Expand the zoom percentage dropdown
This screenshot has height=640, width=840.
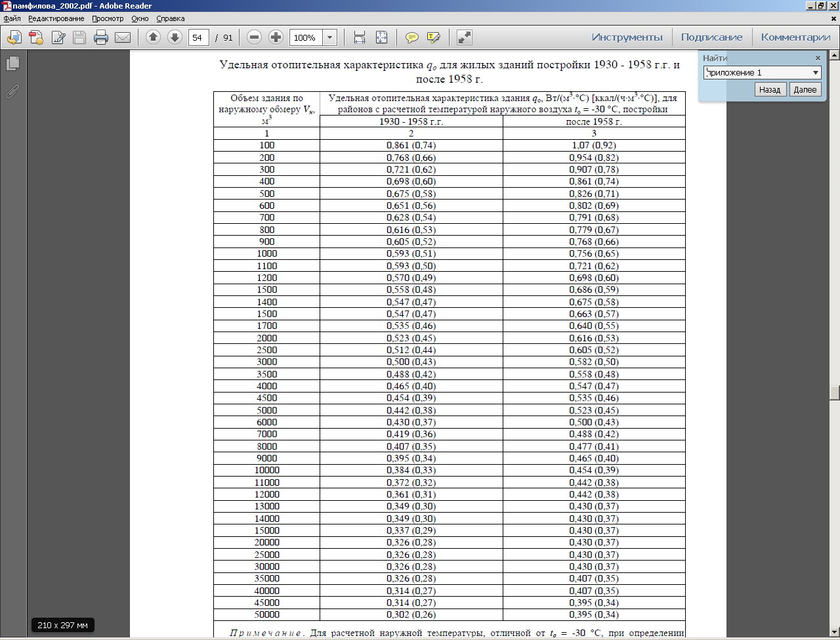(330, 37)
